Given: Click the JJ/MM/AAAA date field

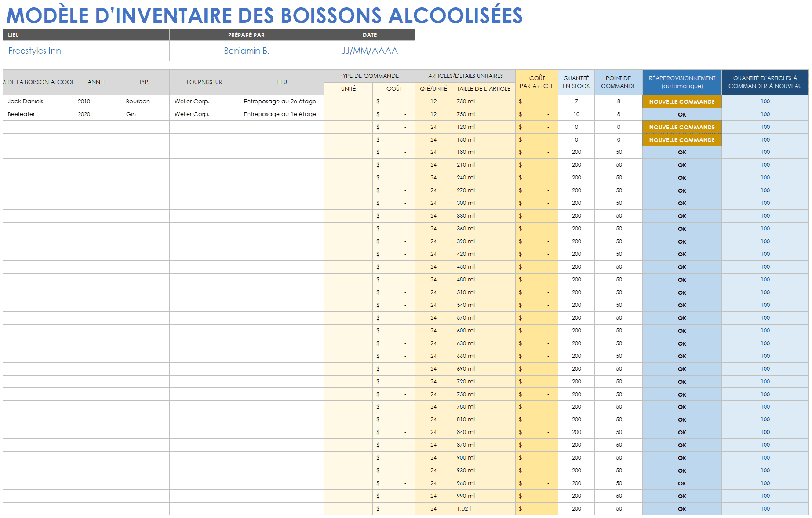Looking at the screenshot, I should coord(370,51).
